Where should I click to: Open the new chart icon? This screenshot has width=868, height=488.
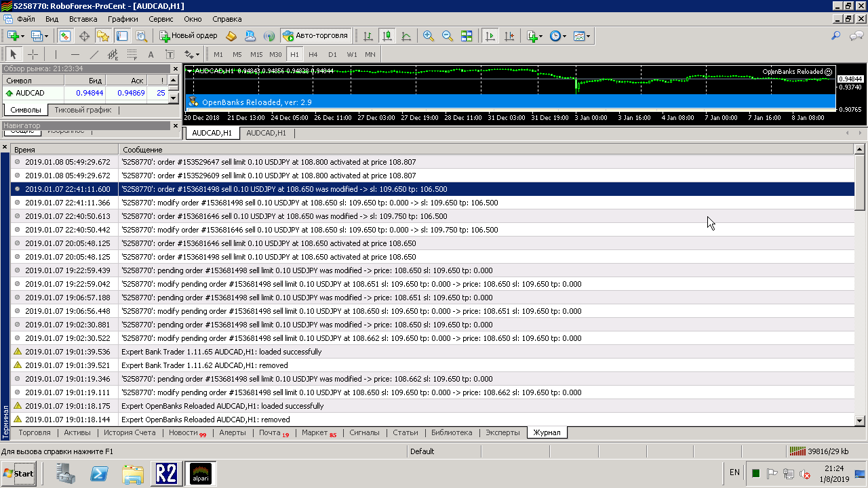[x=16, y=36]
